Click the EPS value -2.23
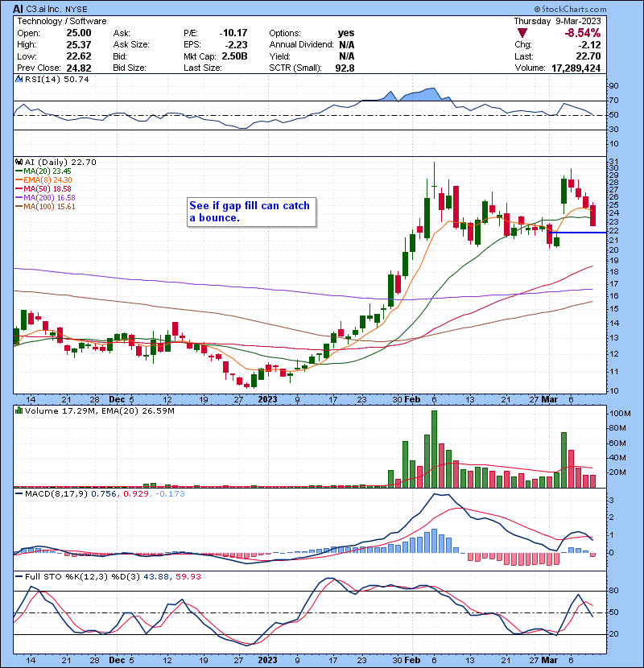 point(236,44)
